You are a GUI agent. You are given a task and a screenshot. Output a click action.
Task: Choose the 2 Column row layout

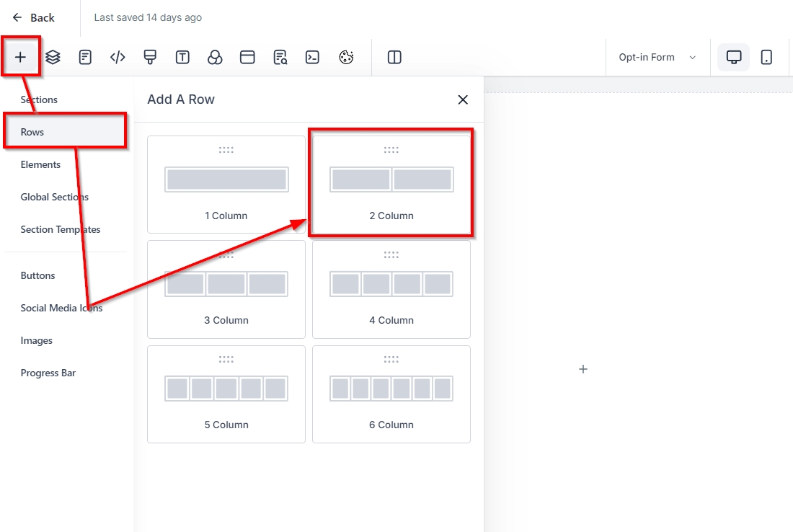391,183
